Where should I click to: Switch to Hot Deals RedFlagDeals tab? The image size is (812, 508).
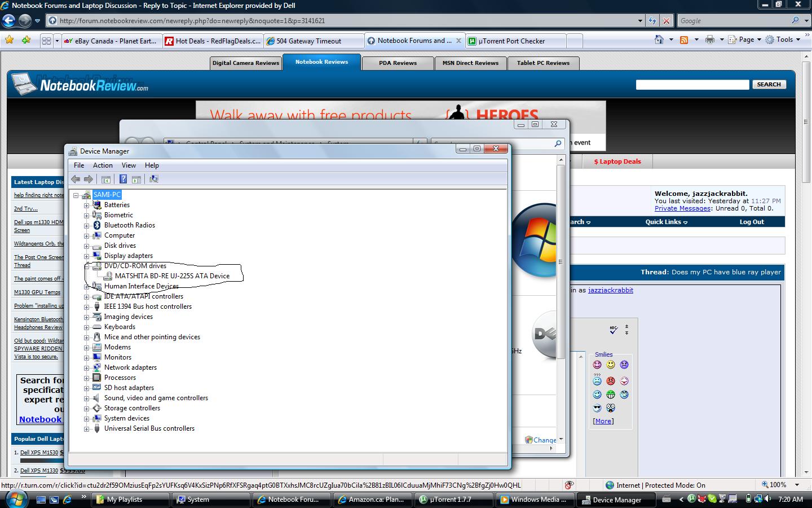click(x=213, y=41)
